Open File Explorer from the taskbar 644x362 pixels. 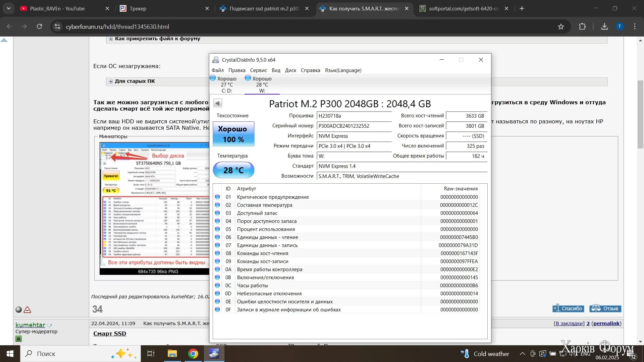[x=172, y=354]
